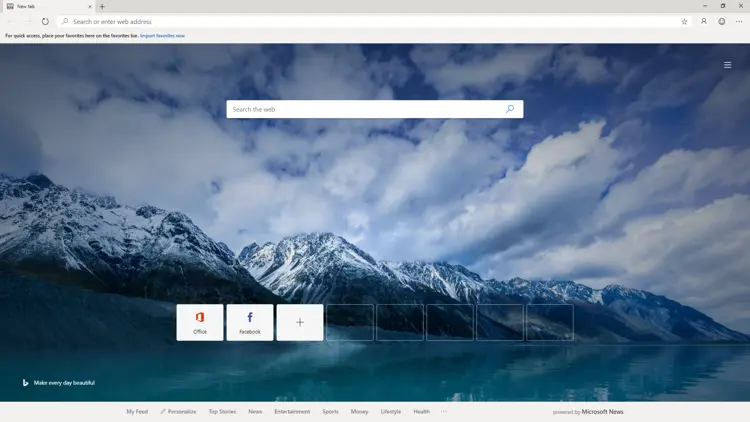750x422 pixels.
Task: Open the page layout hamburger menu
Action: point(728,65)
